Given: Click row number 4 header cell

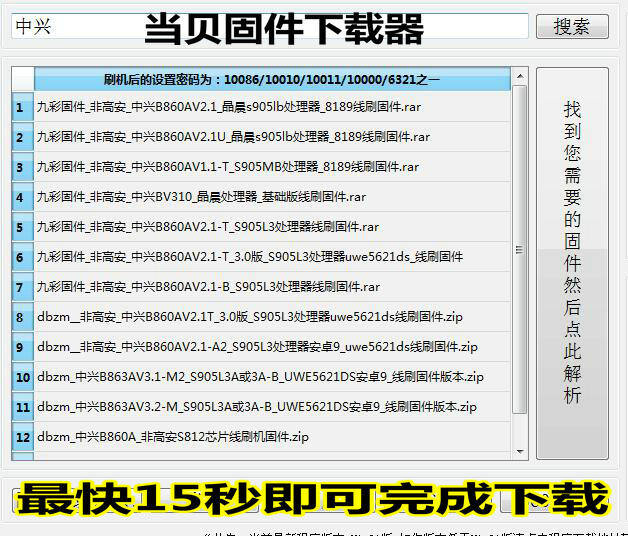Looking at the screenshot, I should pyautogui.click(x=23, y=197).
